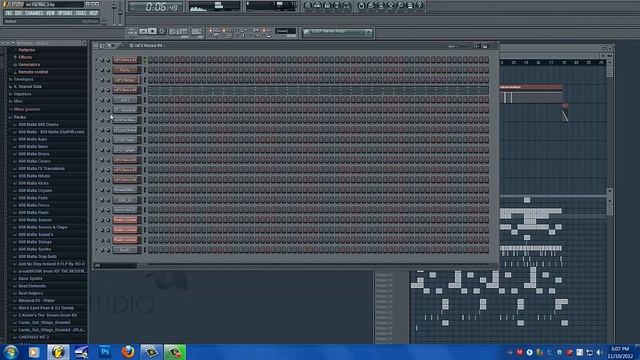Screen dimensions: 640x360
Task: Click the stop button in transport
Action: coord(152,31)
